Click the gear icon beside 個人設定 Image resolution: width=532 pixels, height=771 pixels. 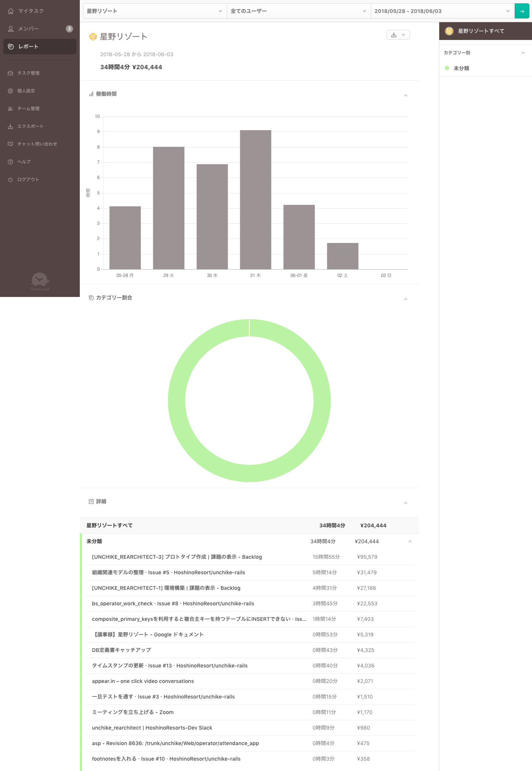(10, 91)
